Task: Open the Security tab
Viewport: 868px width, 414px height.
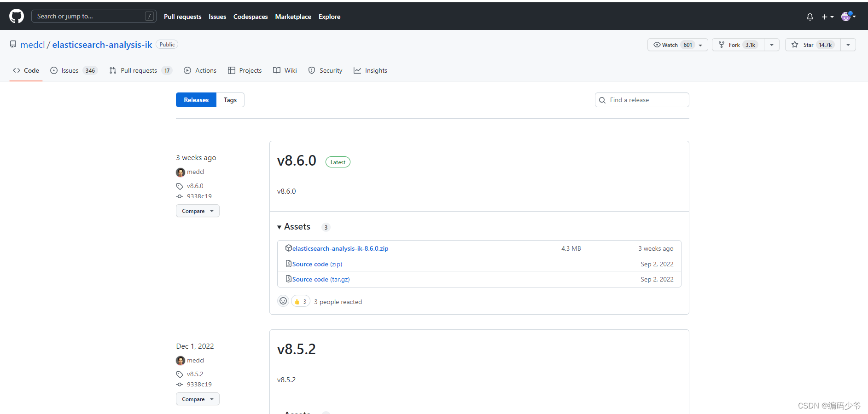Action: coord(325,70)
